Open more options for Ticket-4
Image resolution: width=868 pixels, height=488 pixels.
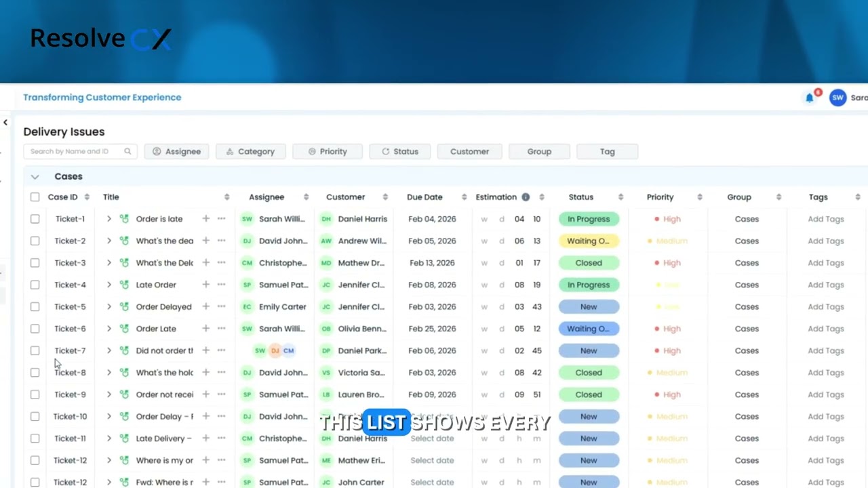[x=221, y=285]
